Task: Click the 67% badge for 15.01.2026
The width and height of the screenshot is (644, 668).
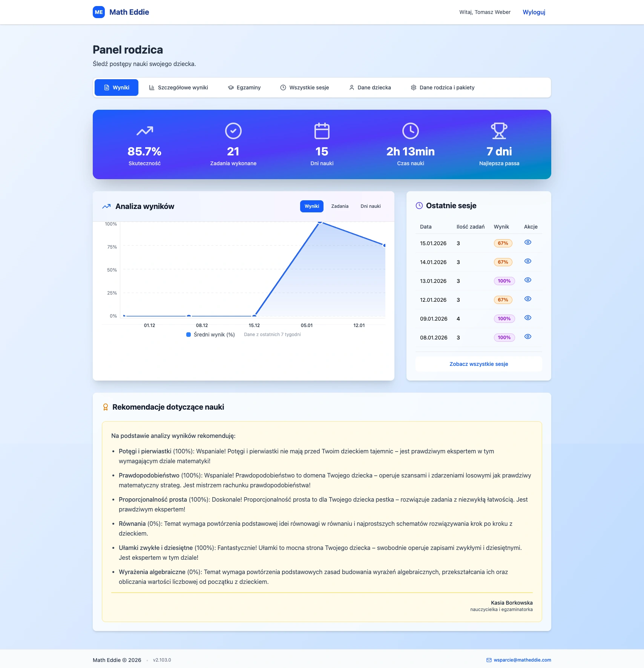Action: pos(503,243)
